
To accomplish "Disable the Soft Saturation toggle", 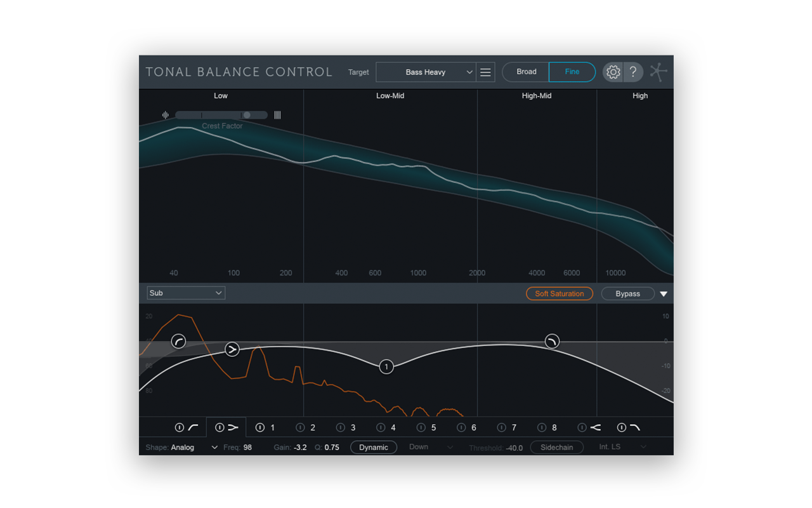I will (560, 293).
